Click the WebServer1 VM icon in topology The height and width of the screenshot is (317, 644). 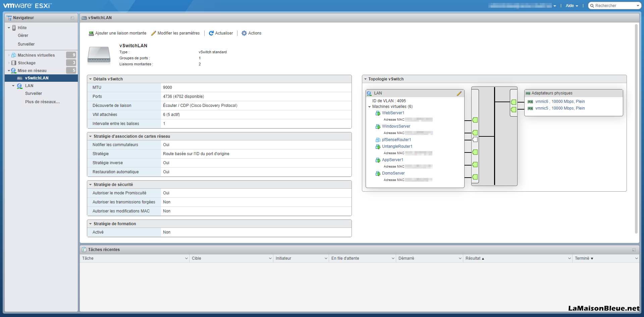point(378,113)
